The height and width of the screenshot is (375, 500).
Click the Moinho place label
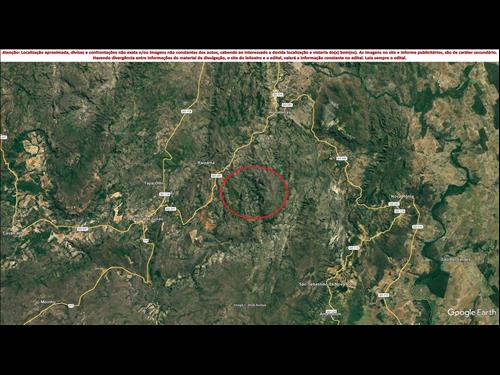(x=47, y=302)
